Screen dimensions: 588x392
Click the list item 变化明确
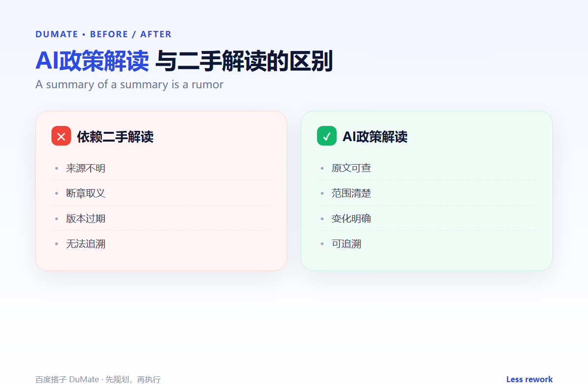(x=427, y=219)
